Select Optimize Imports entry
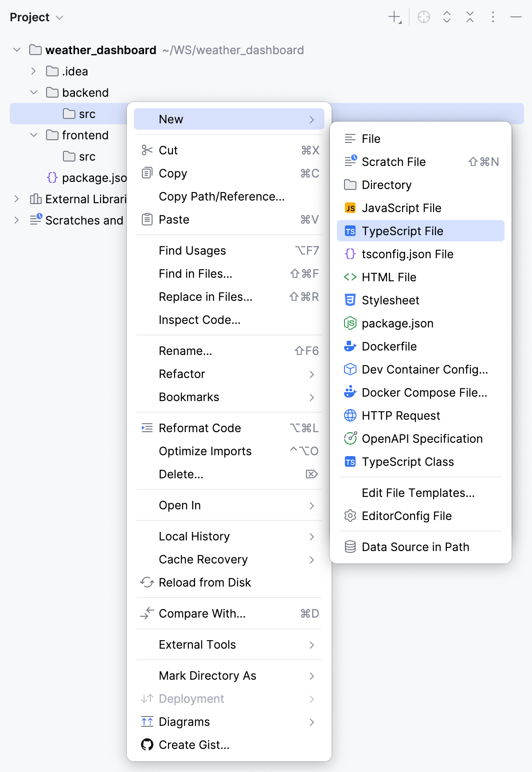The width and height of the screenshot is (532, 772). click(229, 451)
